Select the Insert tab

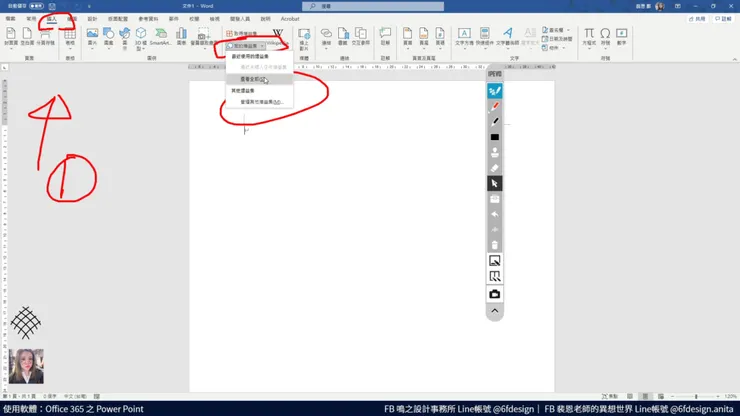tap(51, 19)
